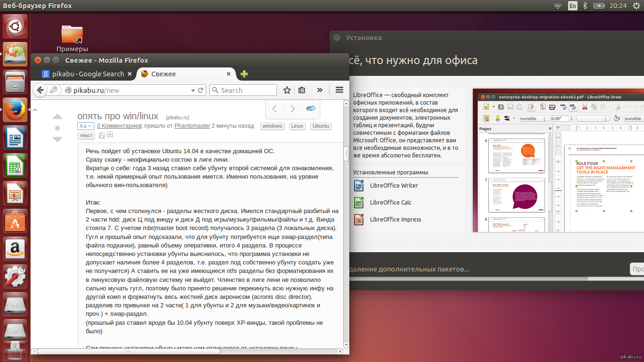
Task: Click the Firefox back navigation arrow
Action: (x=41, y=90)
